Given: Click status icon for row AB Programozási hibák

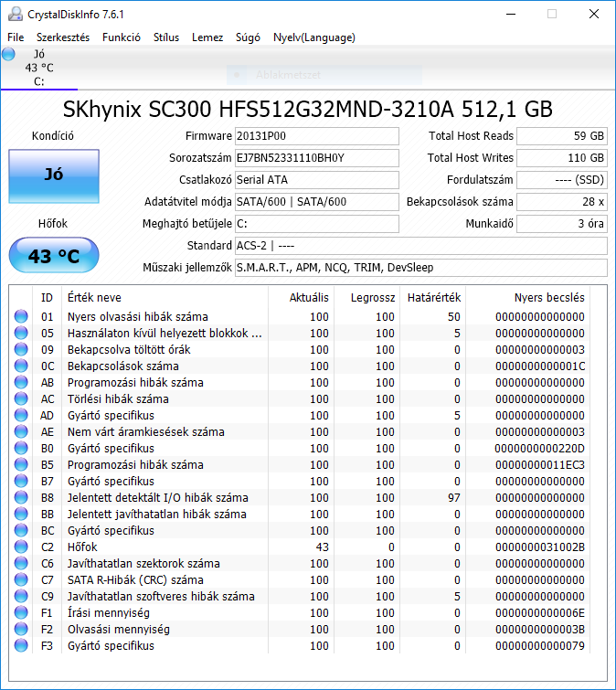Looking at the screenshot, I should 21,382.
